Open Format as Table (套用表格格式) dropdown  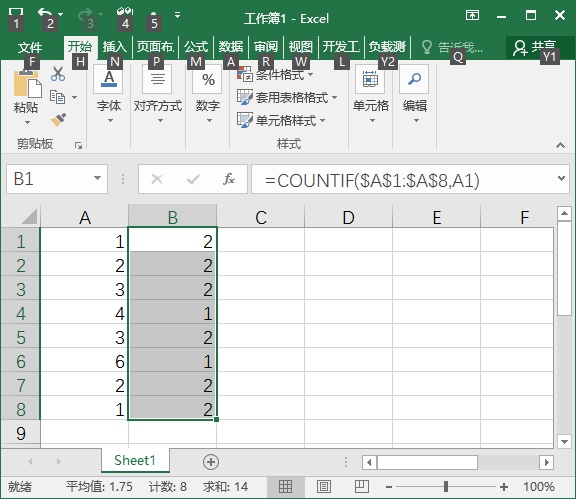point(287,97)
